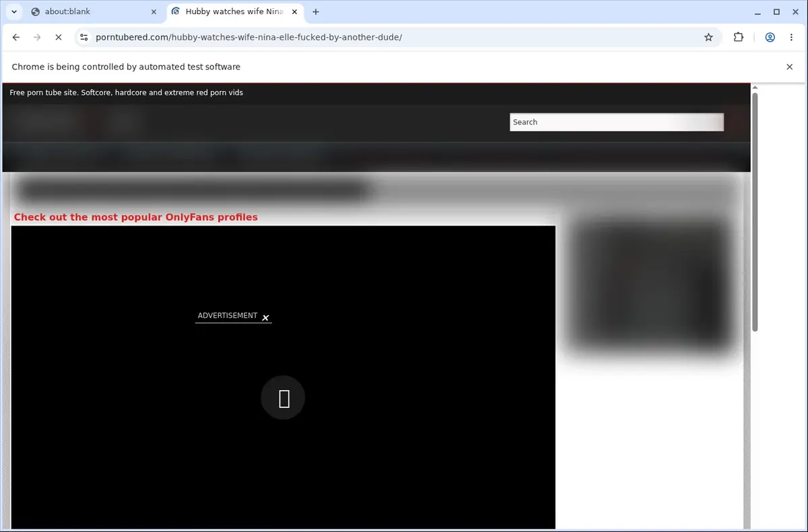Close the ADVERTISEMENT overlay
Image resolution: width=808 pixels, height=532 pixels.
click(265, 318)
